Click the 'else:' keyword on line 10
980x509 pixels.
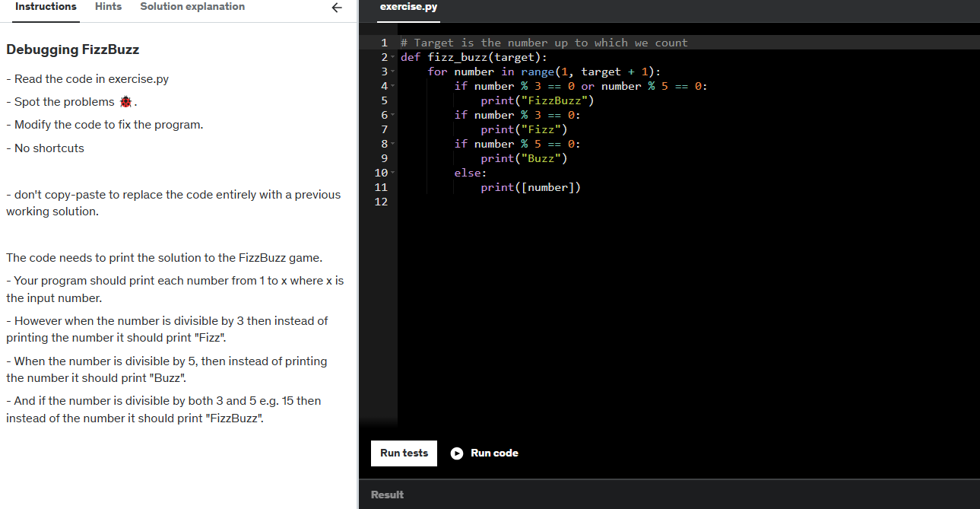[x=470, y=173]
